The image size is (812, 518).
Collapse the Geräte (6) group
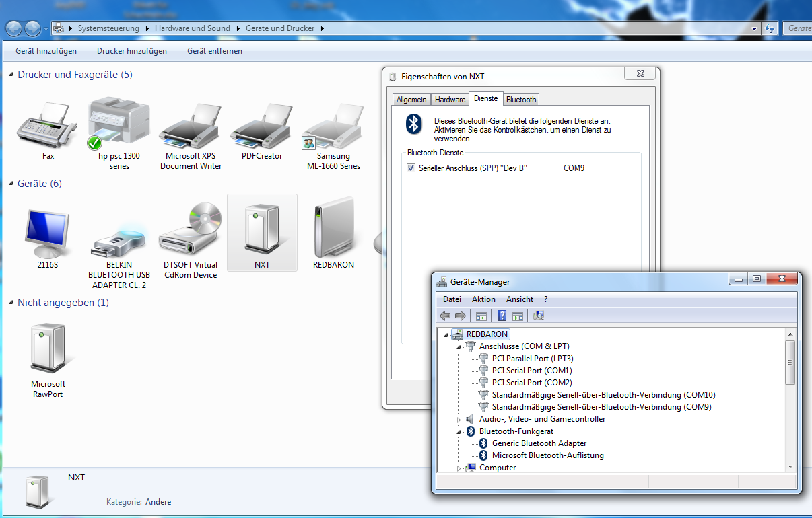coord(11,184)
